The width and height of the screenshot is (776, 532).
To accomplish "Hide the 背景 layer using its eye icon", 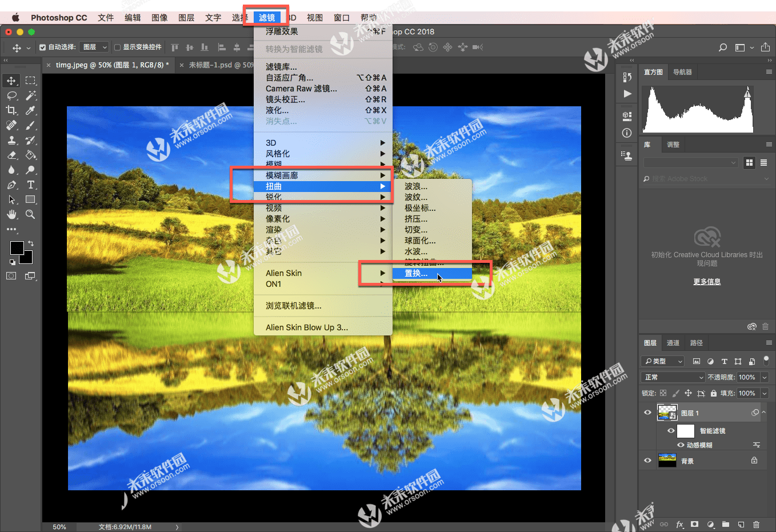I will (x=647, y=461).
